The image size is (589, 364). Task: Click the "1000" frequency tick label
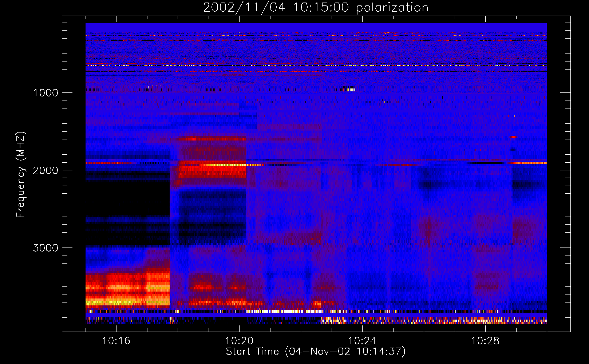(x=46, y=93)
